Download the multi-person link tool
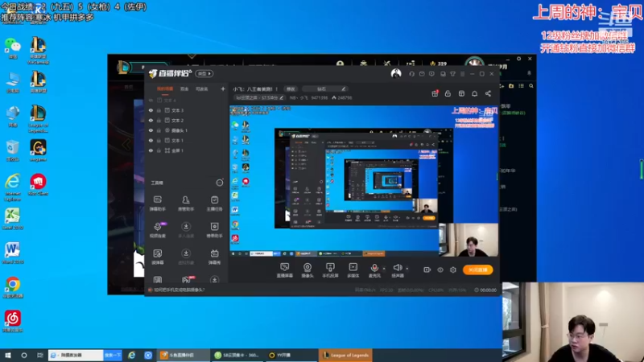This screenshot has width=644, height=362. [186, 230]
